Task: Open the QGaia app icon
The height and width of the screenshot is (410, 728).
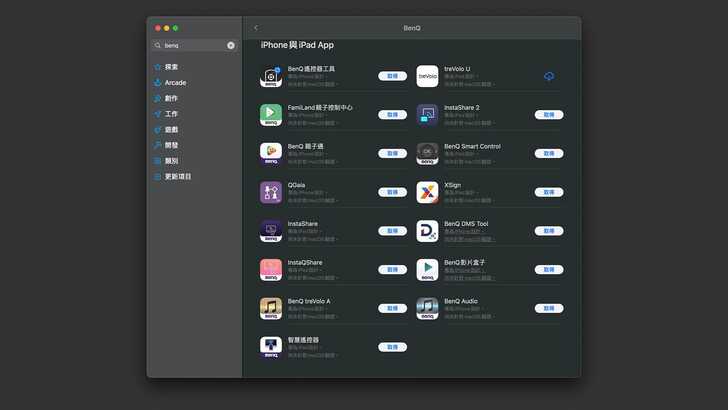Action: 271,192
